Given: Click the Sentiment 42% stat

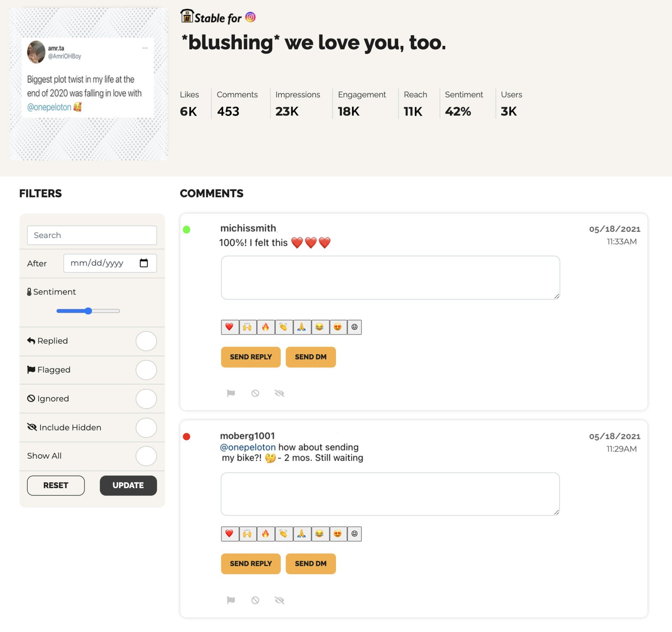Looking at the screenshot, I should pos(464,104).
